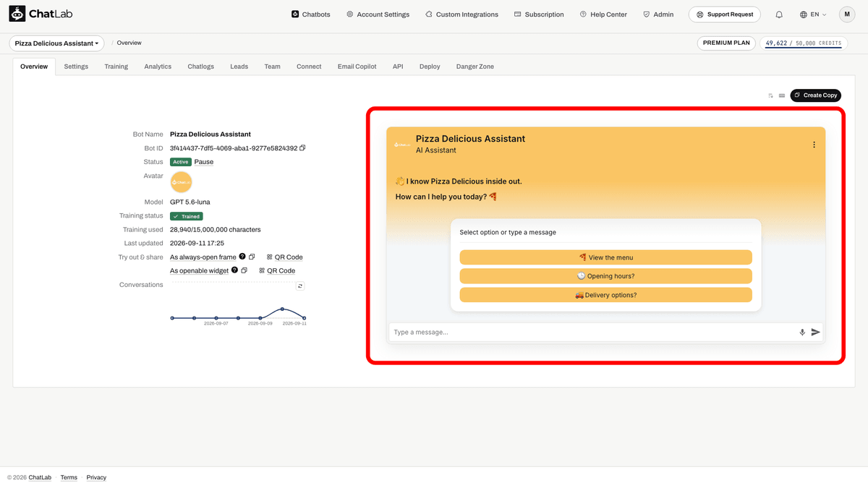Open the Leads tab
Image resolution: width=868 pixels, height=488 pixels.
239,67
